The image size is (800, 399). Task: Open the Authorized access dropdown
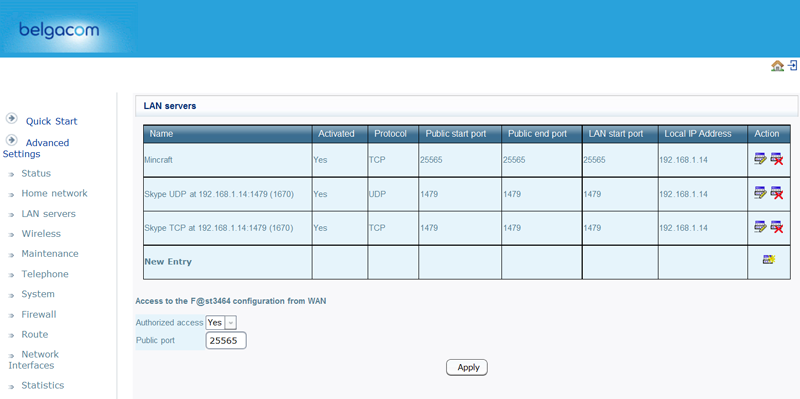(x=221, y=322)
